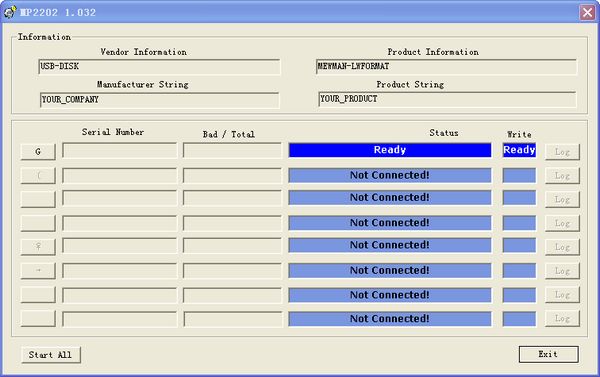Screen dimensions: 600x377
Task: Click the Write Ready indicator
Action: tap(519, 150)
